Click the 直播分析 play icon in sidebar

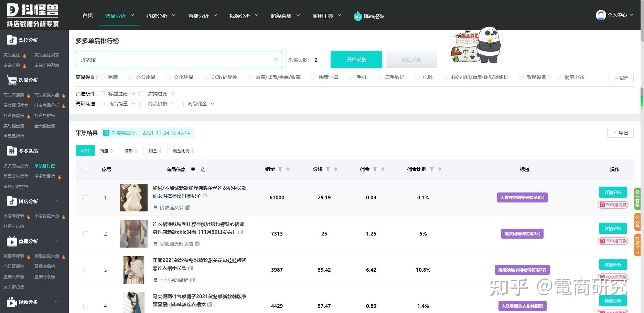[12, 241]
